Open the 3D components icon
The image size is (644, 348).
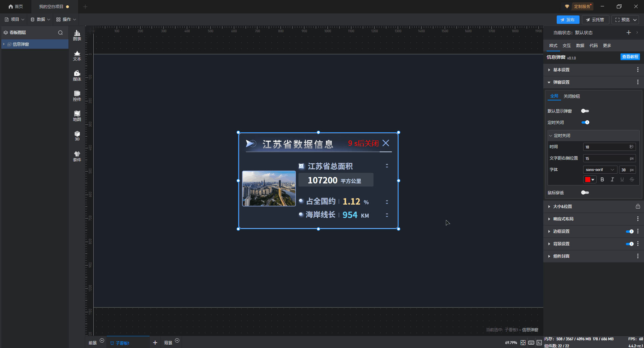tap(77, 136)
